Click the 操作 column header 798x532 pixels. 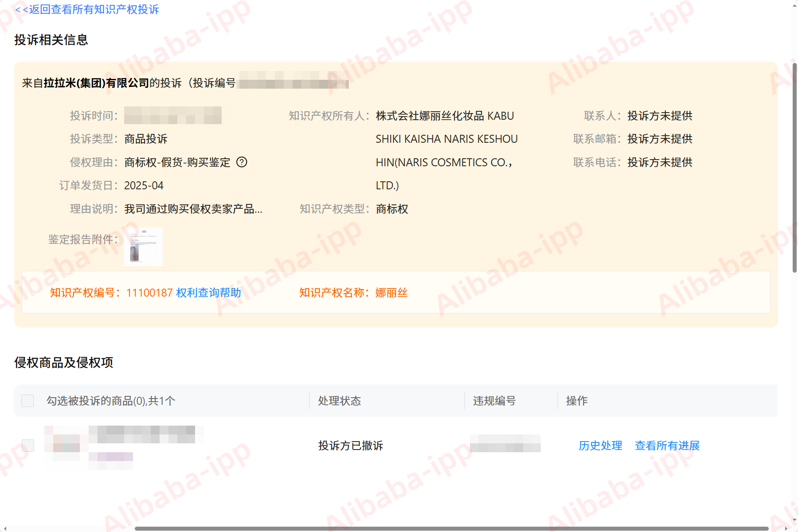(x=577, y=401)
